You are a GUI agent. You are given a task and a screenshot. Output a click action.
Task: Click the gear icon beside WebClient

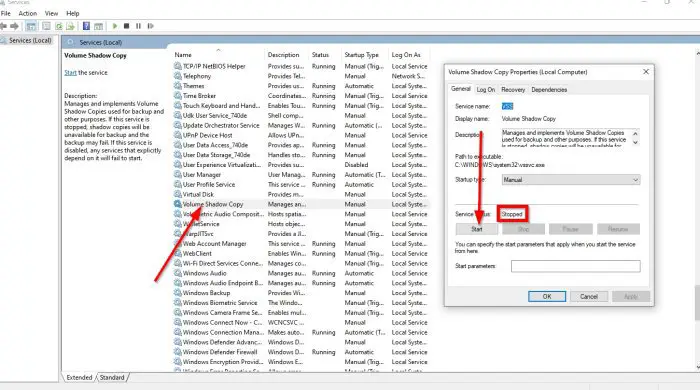178,253
